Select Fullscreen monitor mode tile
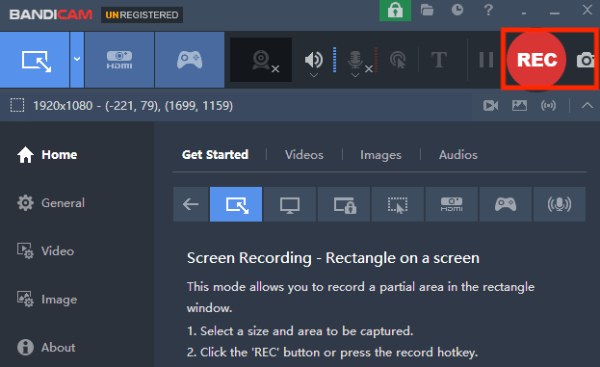This screenshot has width=600, height=367. click(290, 204)
